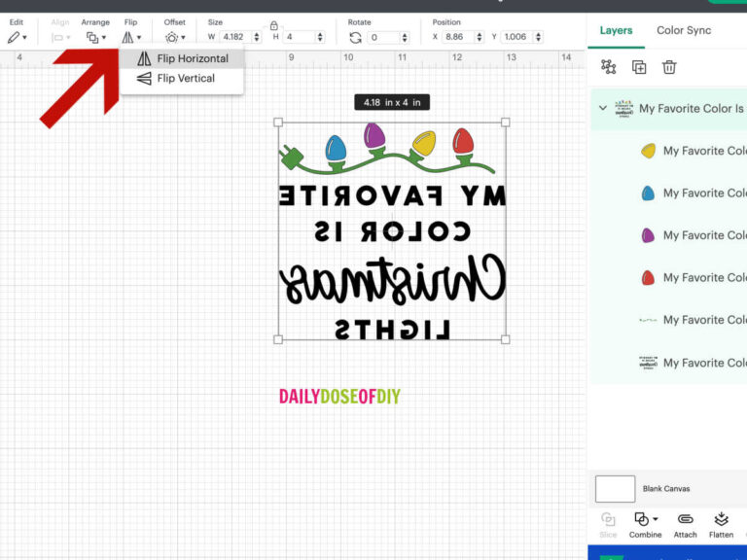Open the Edit pencil dropdown
This screenshot has height=560, width=747.
tap(18, 37)
